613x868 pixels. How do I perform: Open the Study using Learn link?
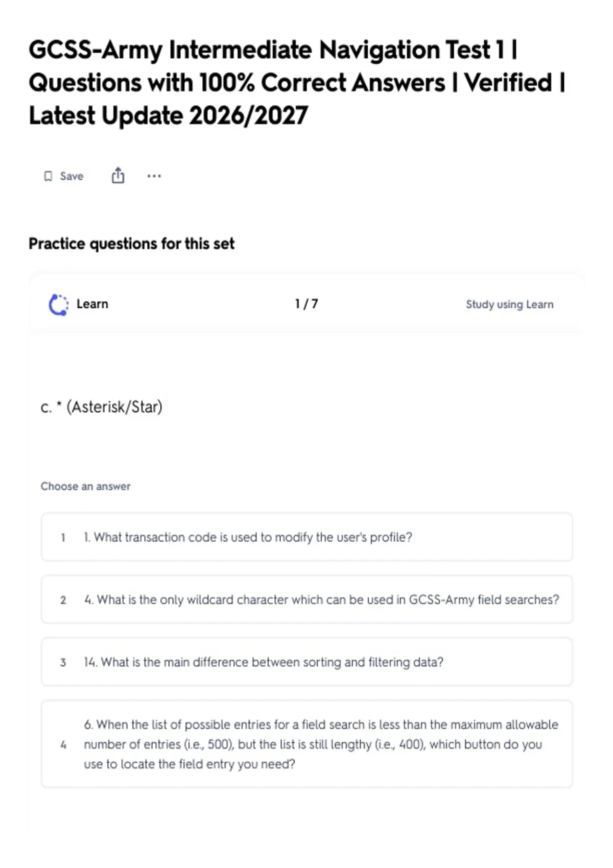coord(509,304)
